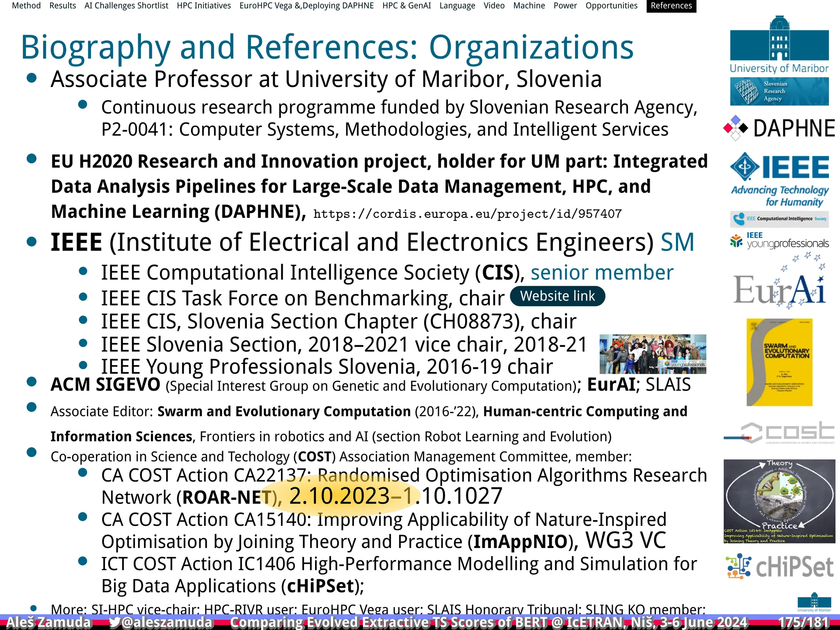The height and width of the screenshot is (630, 840).
Task: Click 'WG3 VC' text
Action: point(625,540)
